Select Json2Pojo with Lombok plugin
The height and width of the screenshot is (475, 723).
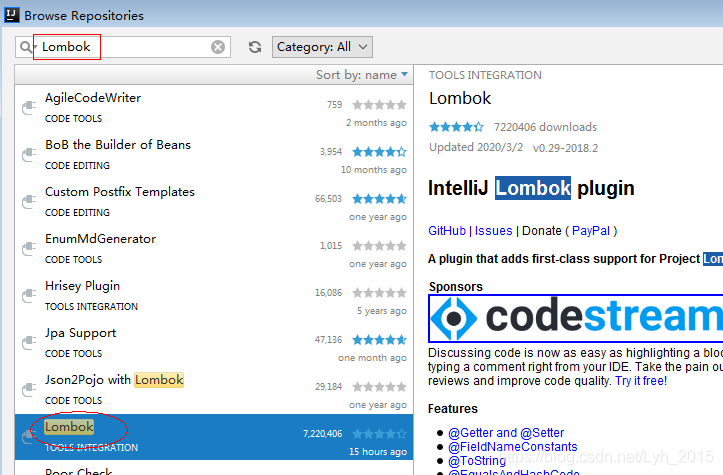(214, 391)
